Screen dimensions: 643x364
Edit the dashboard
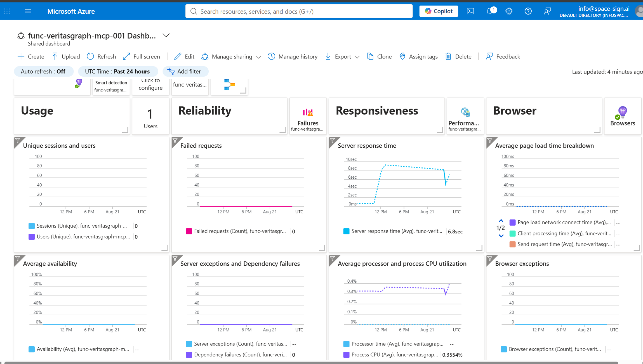[184, 56]
